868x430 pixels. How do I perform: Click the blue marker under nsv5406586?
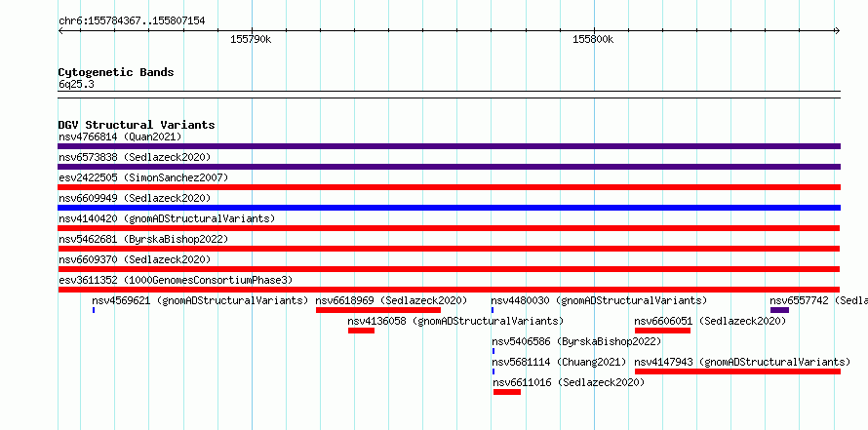(x=493, y=351)
